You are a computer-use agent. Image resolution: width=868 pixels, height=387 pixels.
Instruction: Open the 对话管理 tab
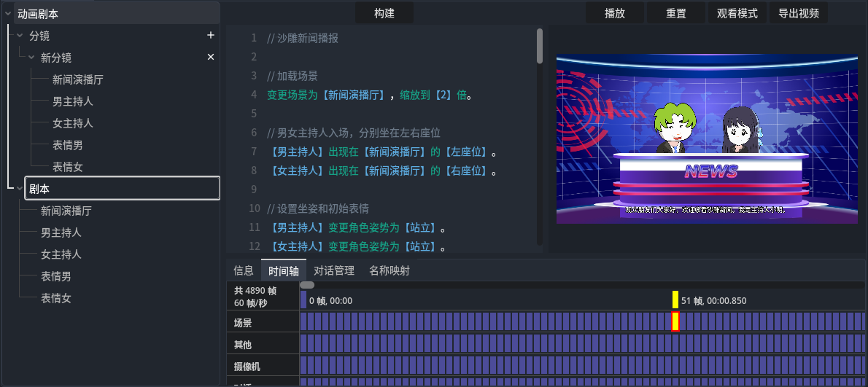(x=333, y=270)
